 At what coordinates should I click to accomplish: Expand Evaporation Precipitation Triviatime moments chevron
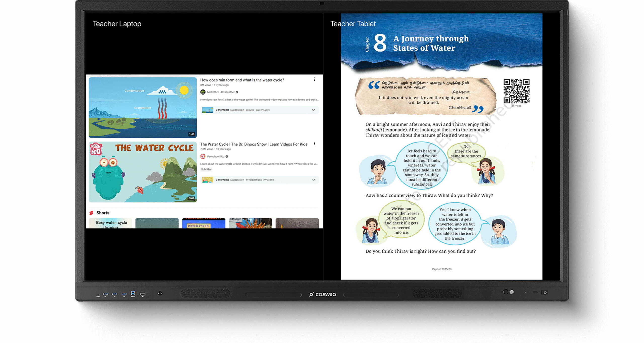(x=313, y=180)
